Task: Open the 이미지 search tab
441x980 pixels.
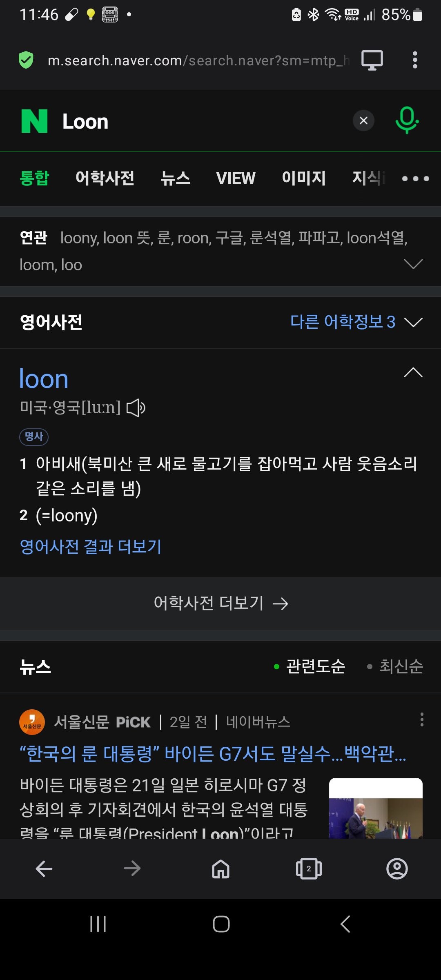Action: point(304,178)
